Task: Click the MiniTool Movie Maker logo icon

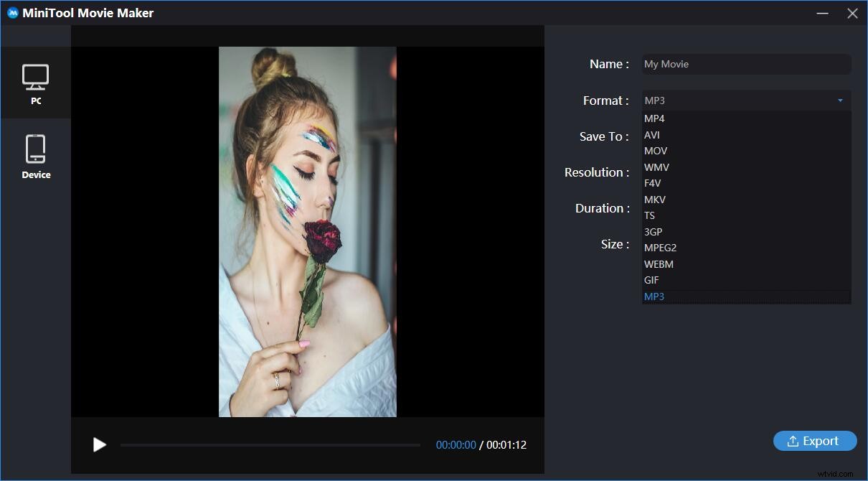Action: tap(12, 13)
